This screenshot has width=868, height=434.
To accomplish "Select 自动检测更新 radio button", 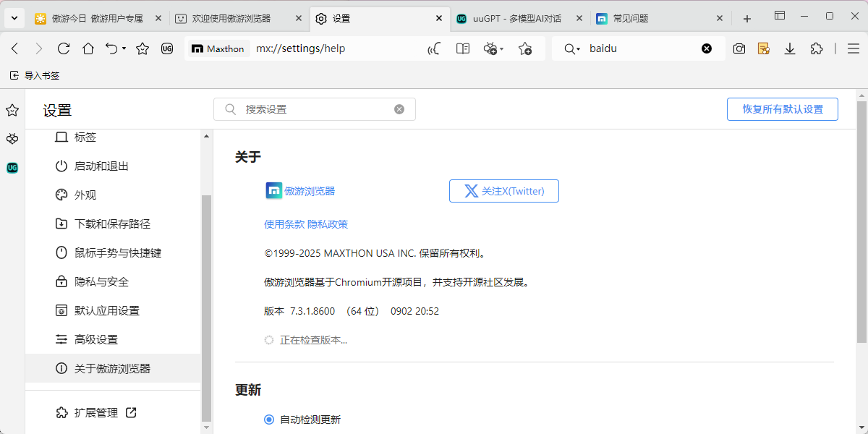I will [268, 419].
